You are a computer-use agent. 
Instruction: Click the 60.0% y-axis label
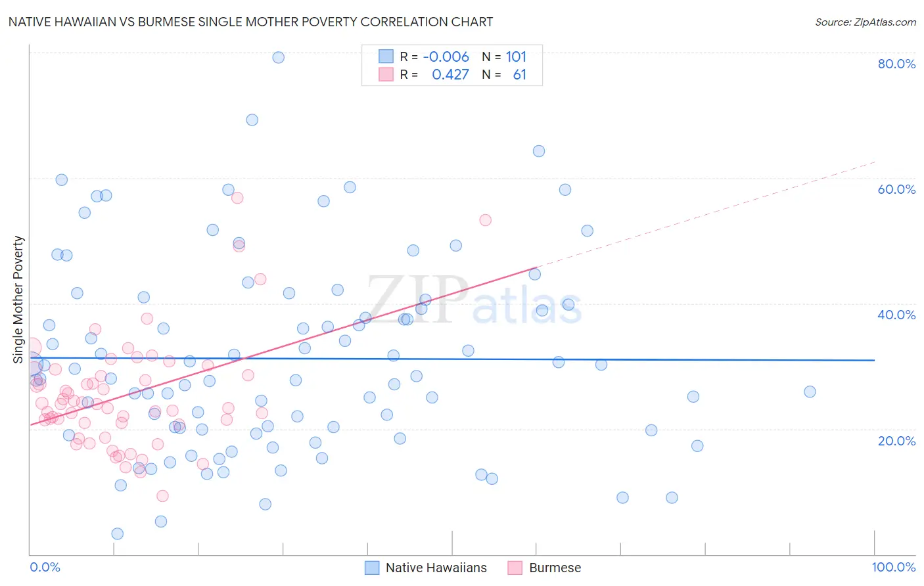[896, 189]
